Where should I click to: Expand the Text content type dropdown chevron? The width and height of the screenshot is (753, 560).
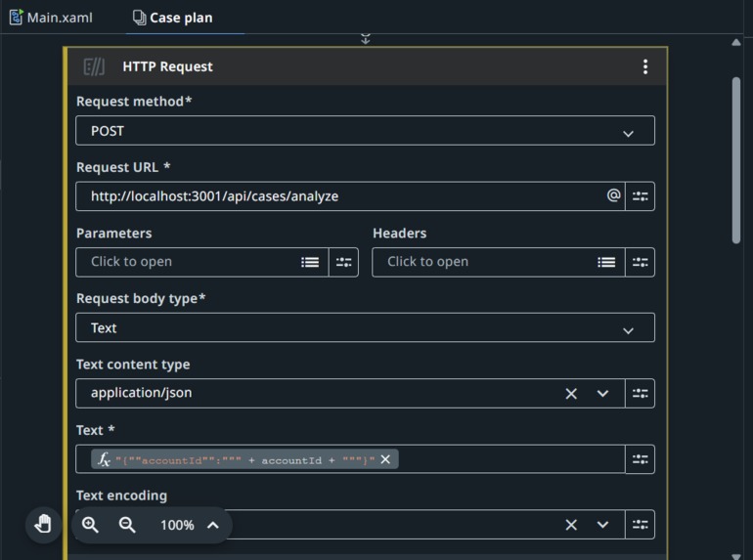(602, 394)
